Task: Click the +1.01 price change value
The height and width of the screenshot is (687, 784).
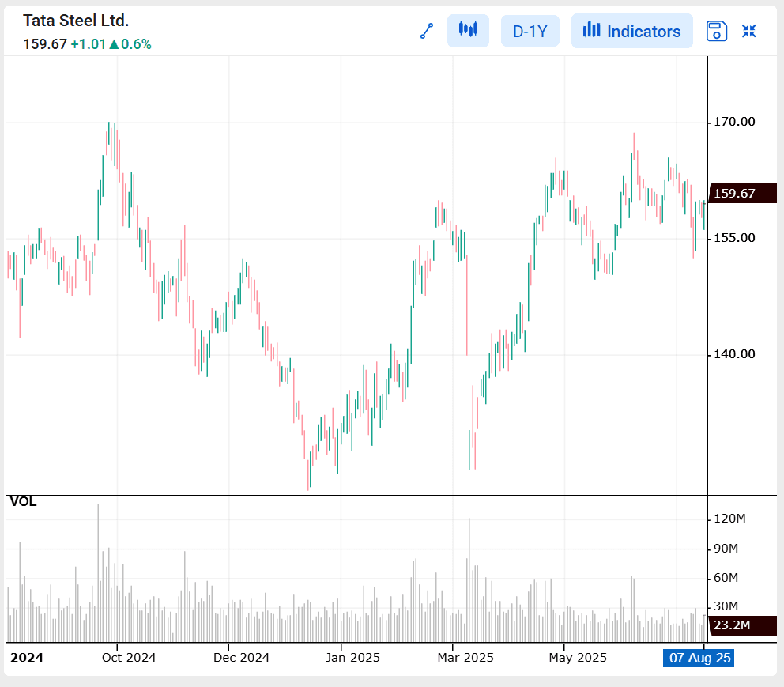Action: [x=88, y=44]
